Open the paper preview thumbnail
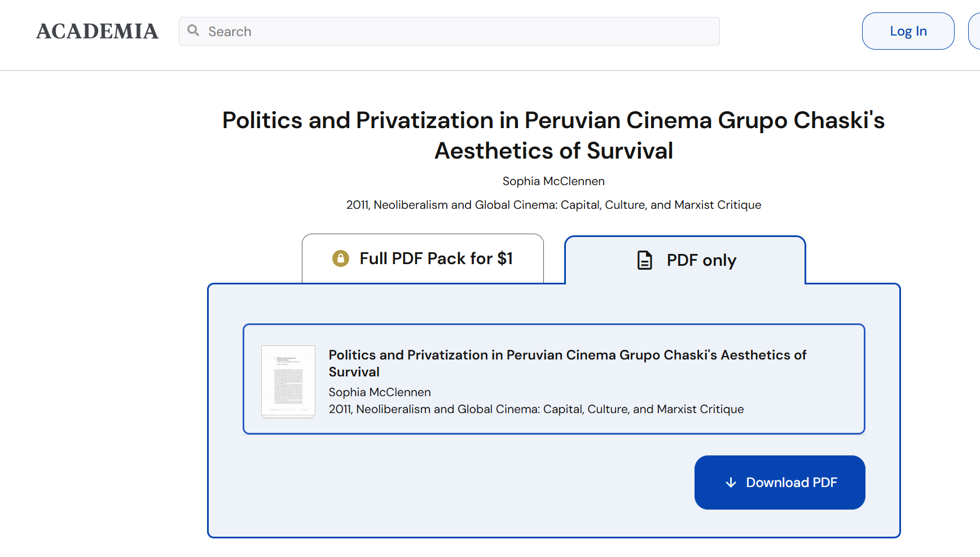Image resolution: width=980 pixels, height=557 pixels. (288, 381)
